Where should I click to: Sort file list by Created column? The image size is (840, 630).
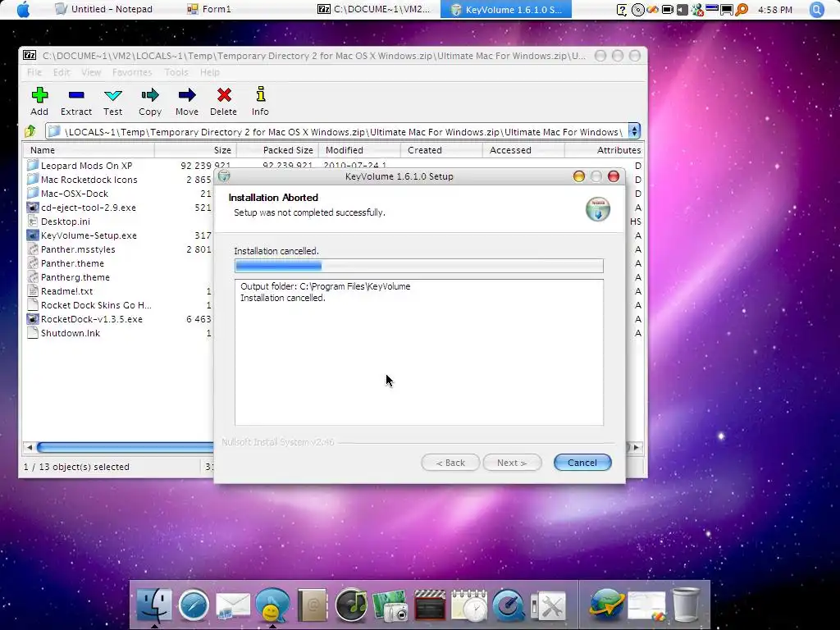[x=441, y=150]
